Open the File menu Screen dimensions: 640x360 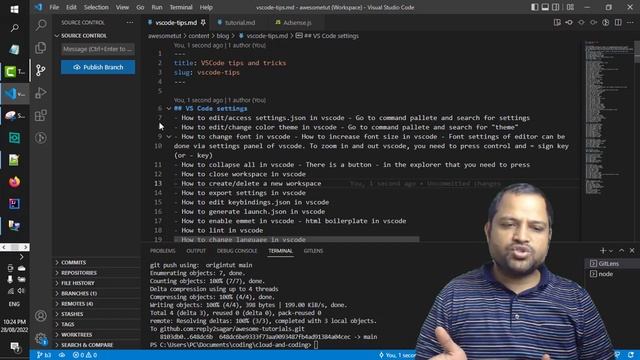54,7
